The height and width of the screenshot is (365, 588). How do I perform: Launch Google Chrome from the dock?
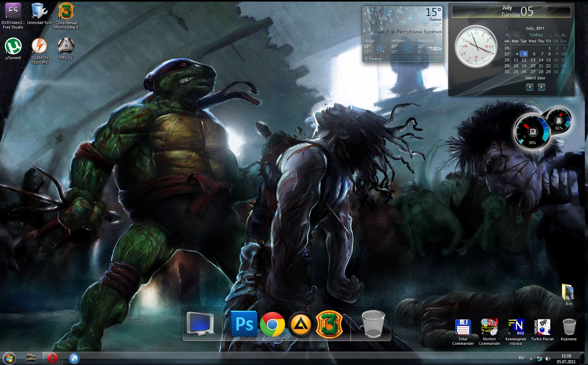(272, 324)
